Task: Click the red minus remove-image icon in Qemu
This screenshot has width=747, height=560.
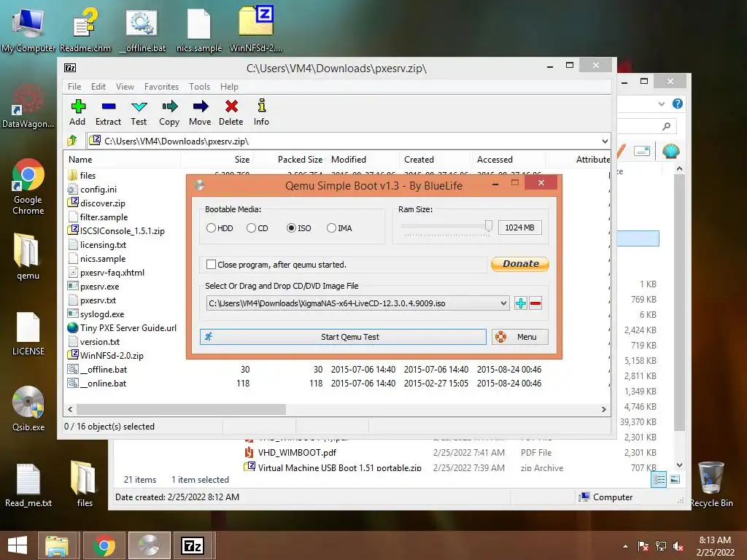Action: tap(535, 303)
